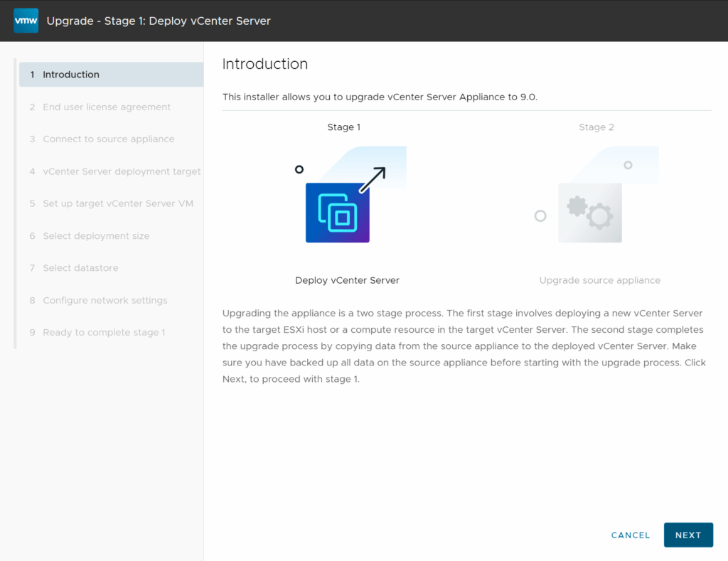Click the NEXT button
Screen dimensions: 728x561
(x=688, y=535)
